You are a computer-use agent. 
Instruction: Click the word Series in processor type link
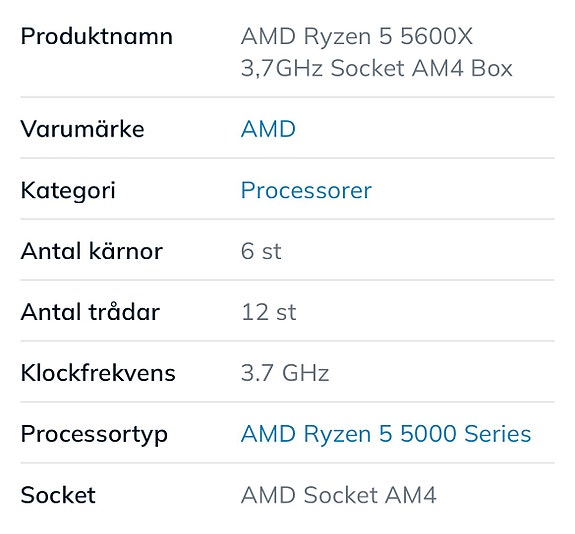pos(498,434)
